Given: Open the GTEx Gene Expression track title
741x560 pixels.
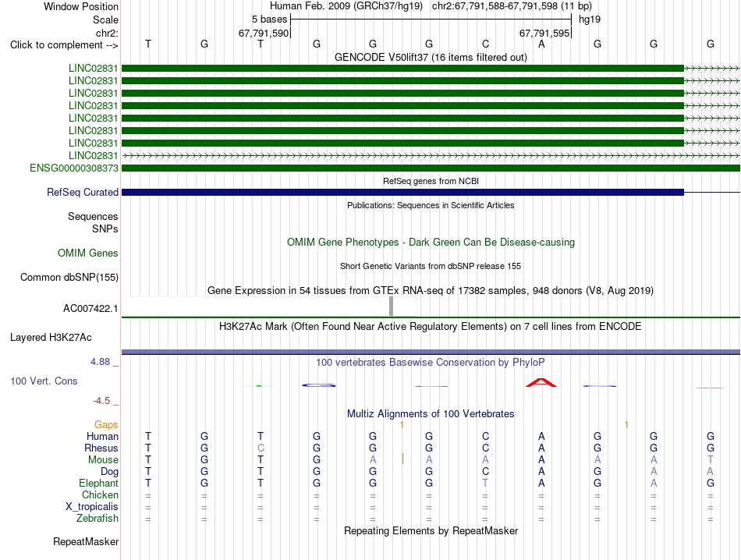Looking at the screenshot, I should [431, 291].
